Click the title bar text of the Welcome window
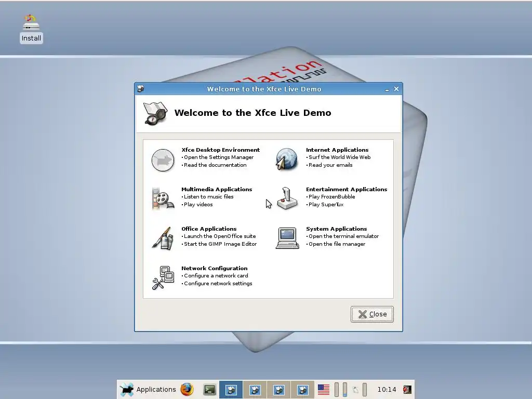Screen dimensions: 532x399 coord(264,89)
